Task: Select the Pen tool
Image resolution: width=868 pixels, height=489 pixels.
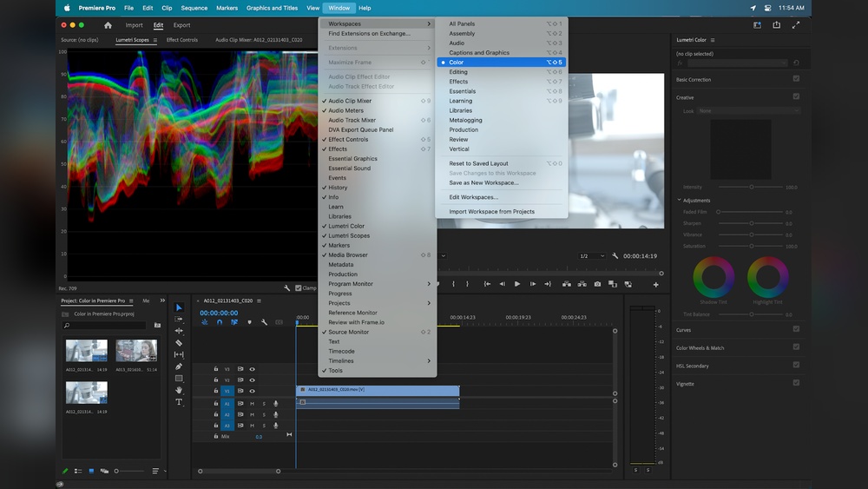Action: (179, 366)
